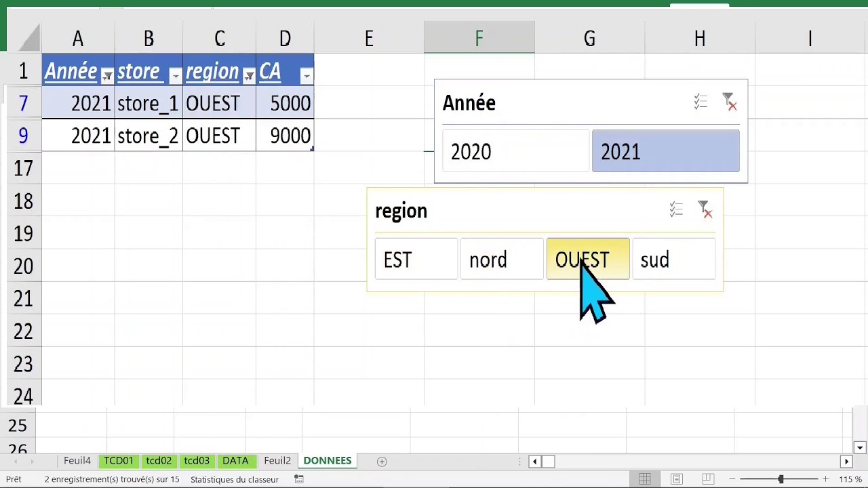
Task: Select sud in the region slicer
Action: coord(673,259)
